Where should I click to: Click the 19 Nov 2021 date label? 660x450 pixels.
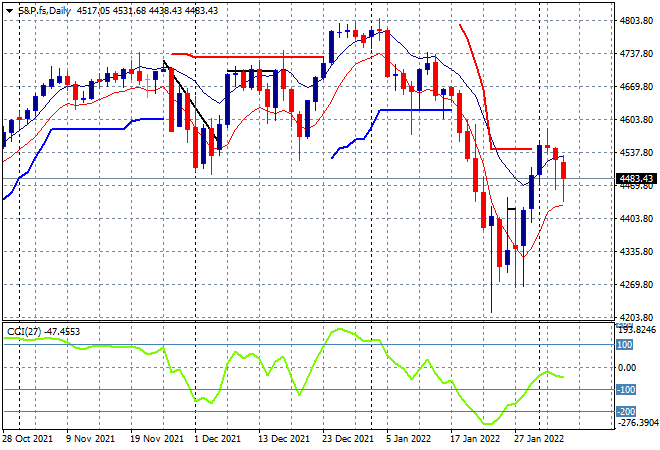click(157, 439)
